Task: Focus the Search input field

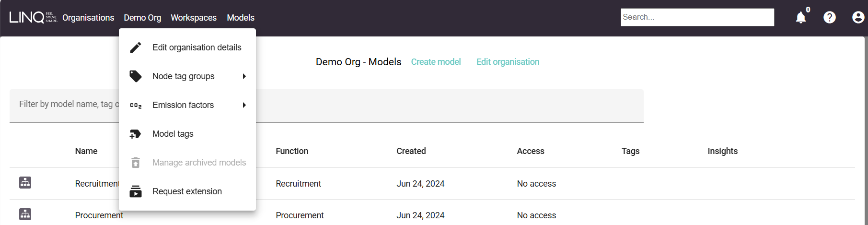Action: [x=697, y=17]
